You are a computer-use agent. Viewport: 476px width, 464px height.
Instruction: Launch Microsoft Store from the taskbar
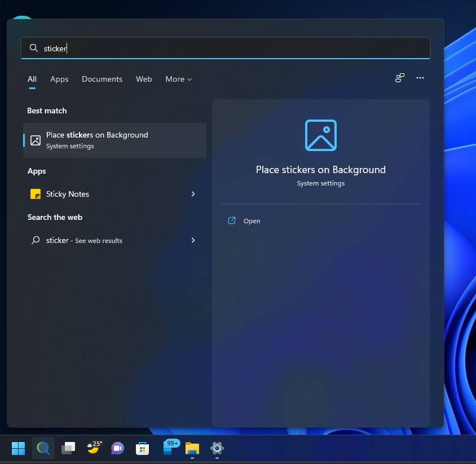(x=142, y=448)
